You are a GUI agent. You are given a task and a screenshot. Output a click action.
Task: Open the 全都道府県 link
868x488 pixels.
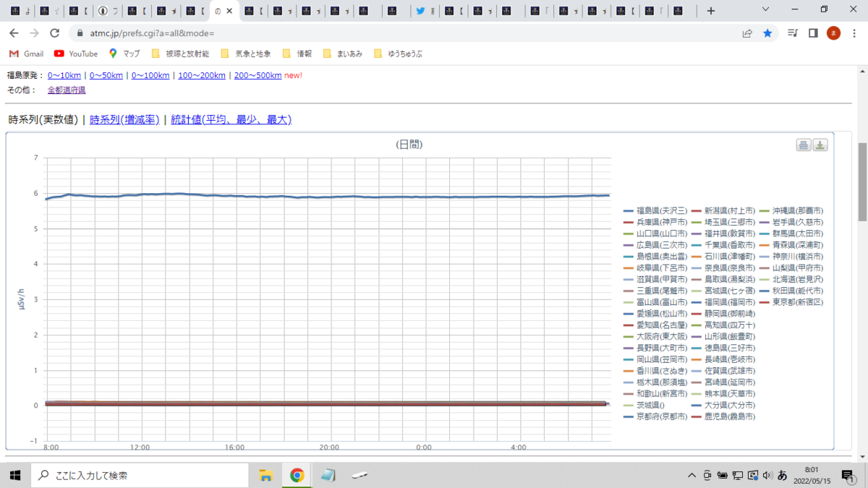[67, 90]
